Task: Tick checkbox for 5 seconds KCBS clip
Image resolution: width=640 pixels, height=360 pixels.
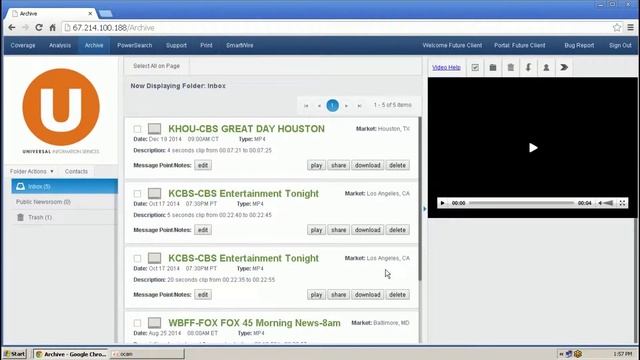Action: 138,193
